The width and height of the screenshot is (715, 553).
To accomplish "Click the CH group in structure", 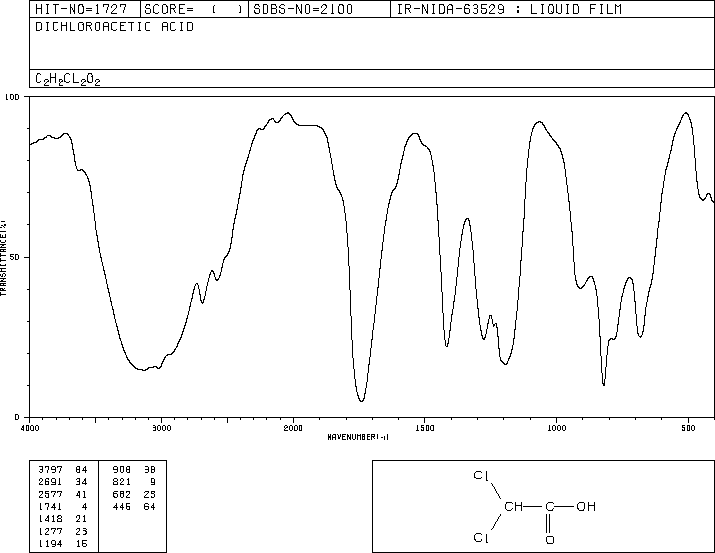I will click(513, 506).
